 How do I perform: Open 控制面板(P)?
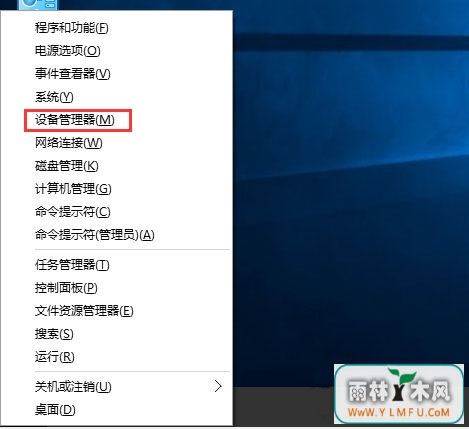pyautogui.click(x=66, y=288)
